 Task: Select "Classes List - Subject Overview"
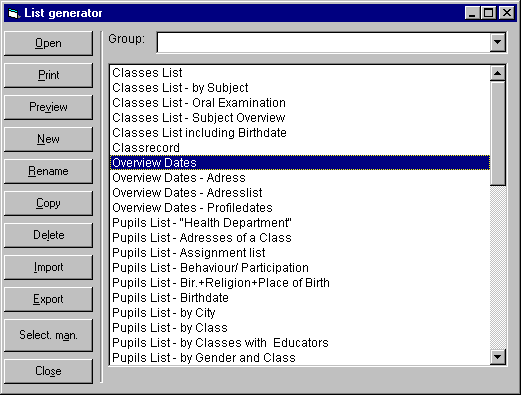pyautogui.click(x=300, y=118)
